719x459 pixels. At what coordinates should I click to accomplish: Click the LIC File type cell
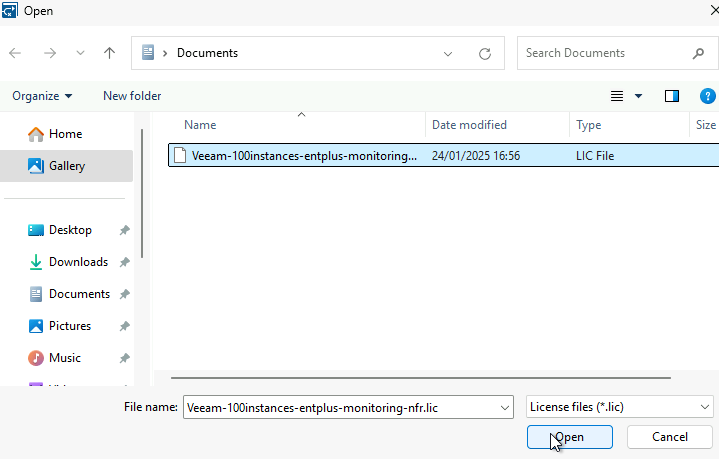click(595, 156)
